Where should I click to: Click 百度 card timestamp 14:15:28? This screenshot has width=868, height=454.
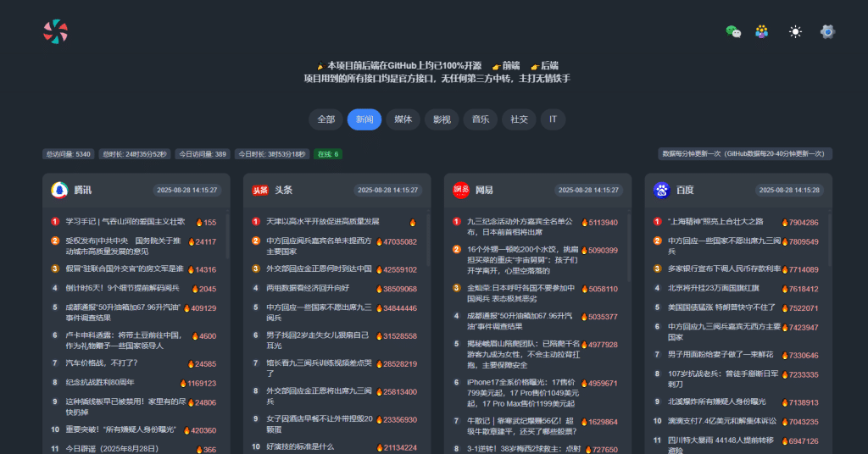(789, 190)
